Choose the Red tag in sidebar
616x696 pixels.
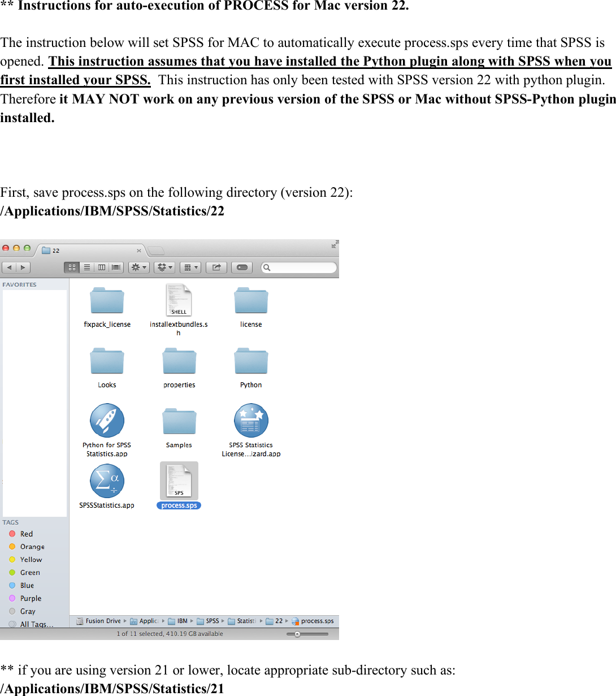tap(27, 534)
